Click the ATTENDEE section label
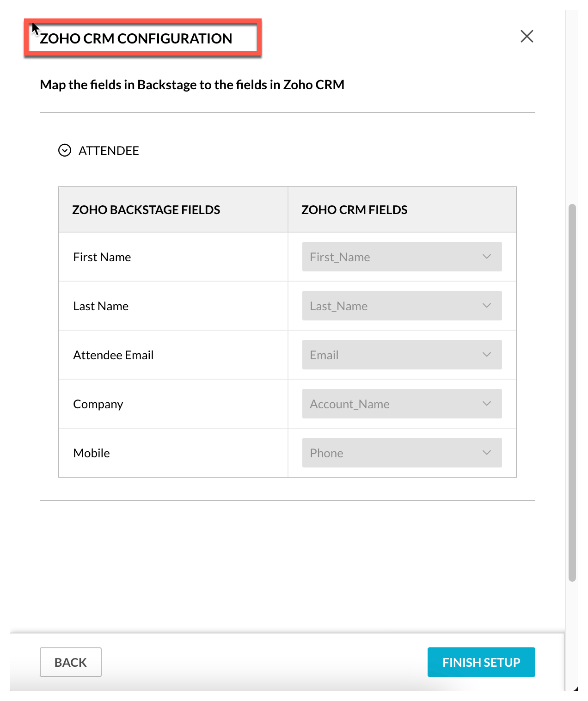Viewport: 588px width, 701px height. (109, 151)
